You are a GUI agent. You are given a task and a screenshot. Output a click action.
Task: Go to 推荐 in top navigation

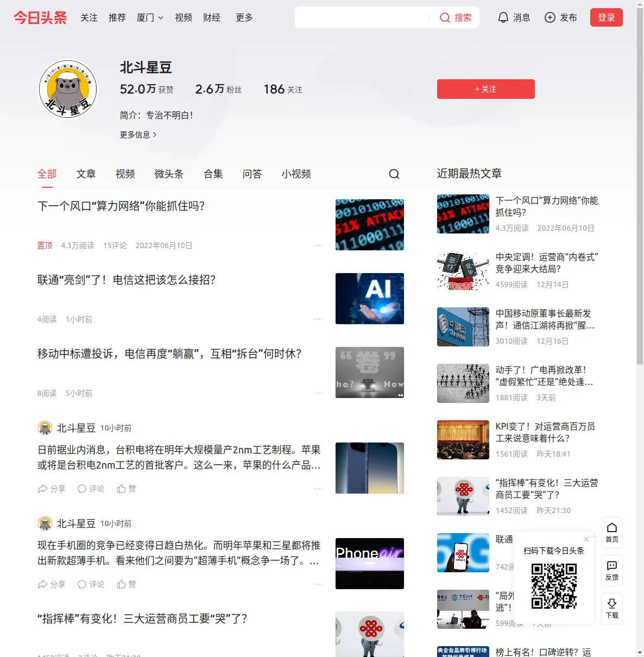coord(117,17)
